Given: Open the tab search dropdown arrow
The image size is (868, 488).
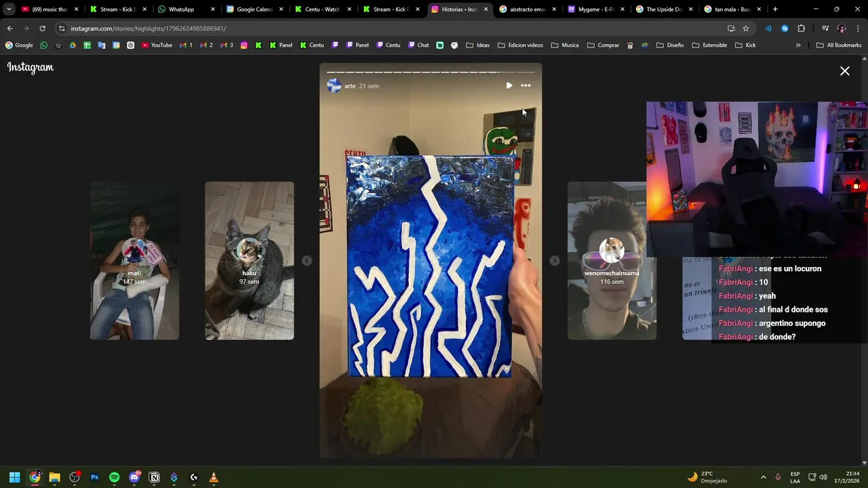Looking at the screenshot, I should pyautogui.click(x=9, y=9).
